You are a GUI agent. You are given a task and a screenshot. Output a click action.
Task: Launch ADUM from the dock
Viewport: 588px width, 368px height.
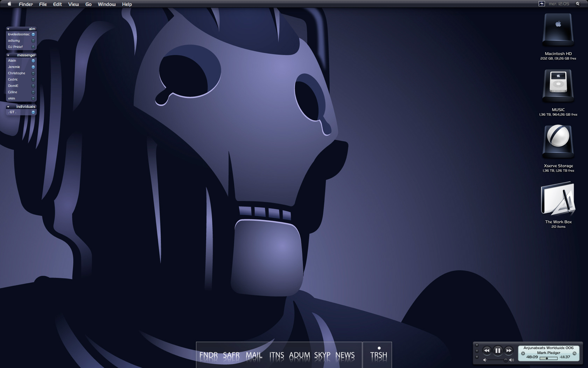(x=299, y=355)
